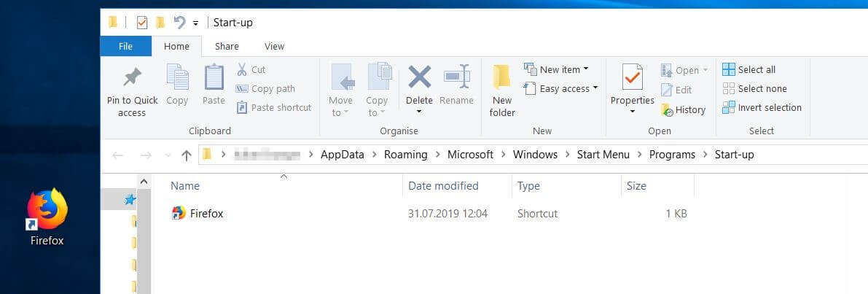Image resolution: width=868 pixels, height=294 pixels.
Task: Click the Cut scissors icon
Action: tap(242, 69)
